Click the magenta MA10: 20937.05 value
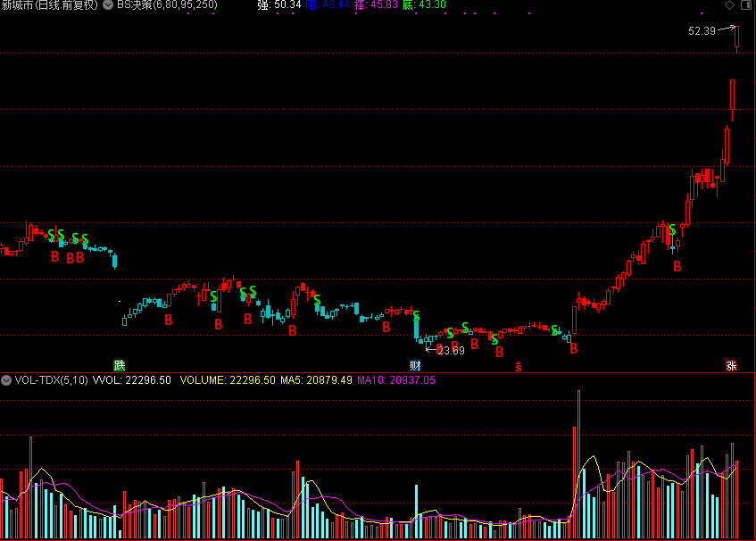The width and height of the screenshot is (756, 541). coord(395,380)
